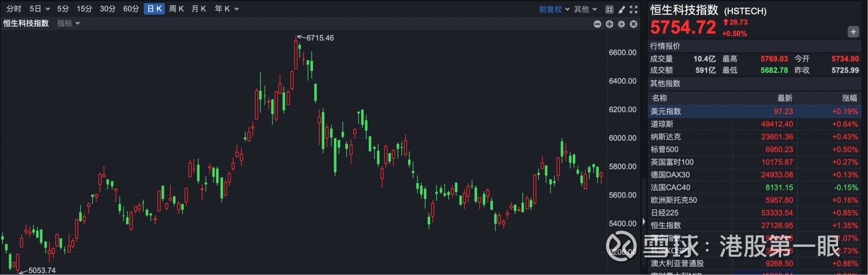Remove chart with circled X icon
The width and height of the screenshot is (868, 275).
click(x=634, y=24)
